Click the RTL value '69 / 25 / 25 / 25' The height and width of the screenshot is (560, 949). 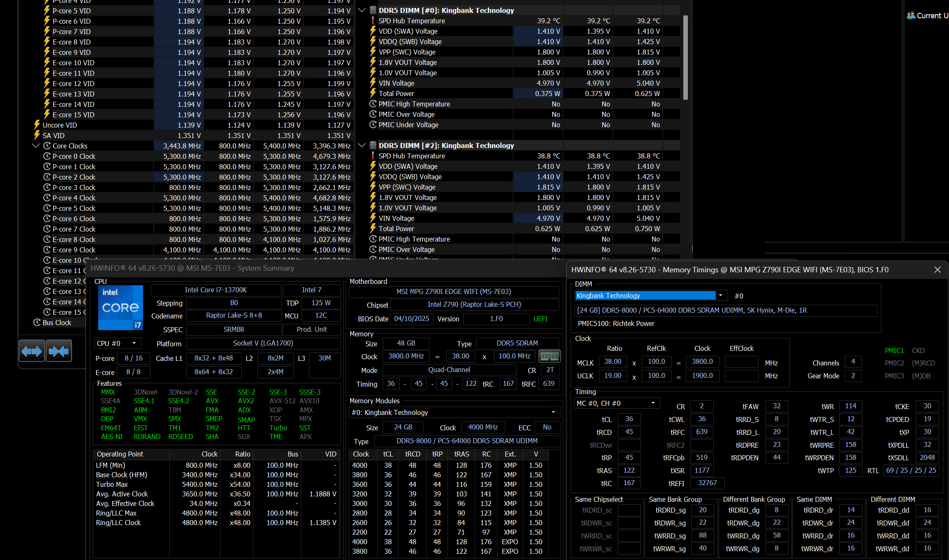pyautogui.click(x=911, y=470)
